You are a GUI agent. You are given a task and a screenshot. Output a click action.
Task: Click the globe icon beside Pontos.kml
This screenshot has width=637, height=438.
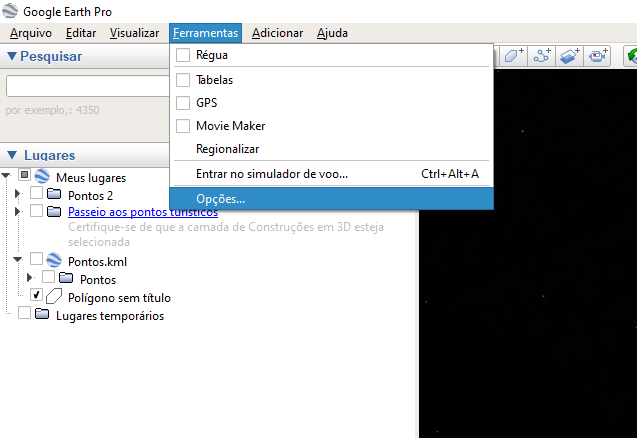[54, 261]
